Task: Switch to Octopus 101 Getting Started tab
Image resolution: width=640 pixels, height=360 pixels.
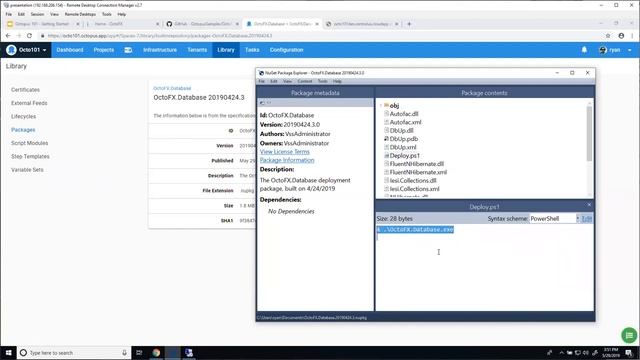Action: coord(41,24)
